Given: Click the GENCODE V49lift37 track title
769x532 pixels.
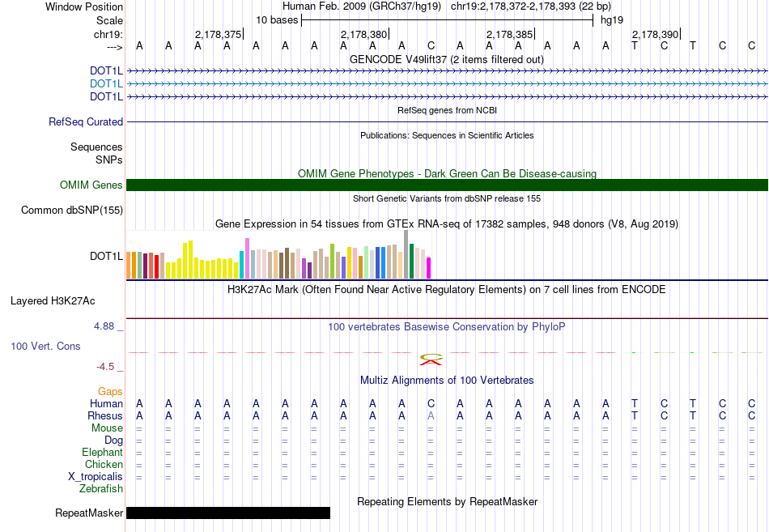Looking at the screenshot, I should [x=446, y=59].
